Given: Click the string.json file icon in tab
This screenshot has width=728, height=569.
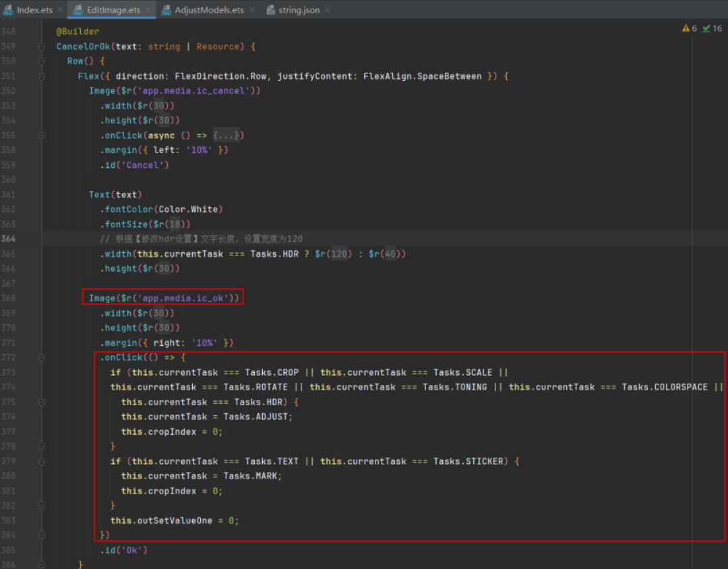Looking at the screenshot, I should 271,10.
